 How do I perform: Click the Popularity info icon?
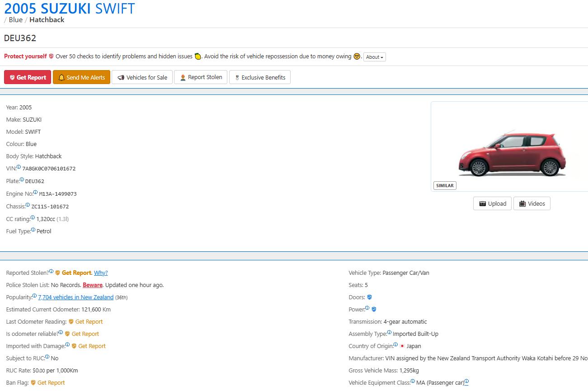pyautogui.click(x=35, y=296)
